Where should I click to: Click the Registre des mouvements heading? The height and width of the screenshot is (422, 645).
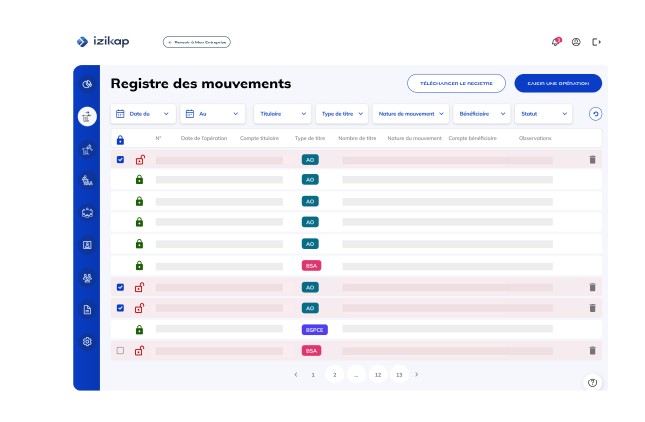[201, 83]
